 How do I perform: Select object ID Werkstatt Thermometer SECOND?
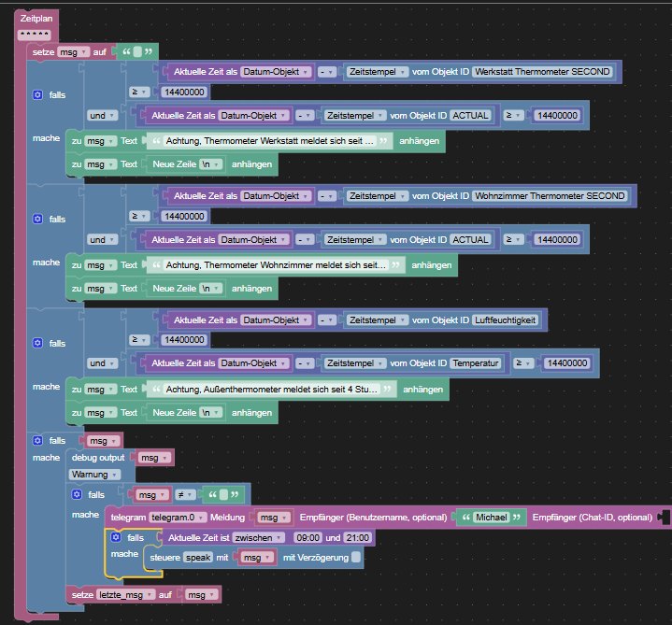(542, 72)
